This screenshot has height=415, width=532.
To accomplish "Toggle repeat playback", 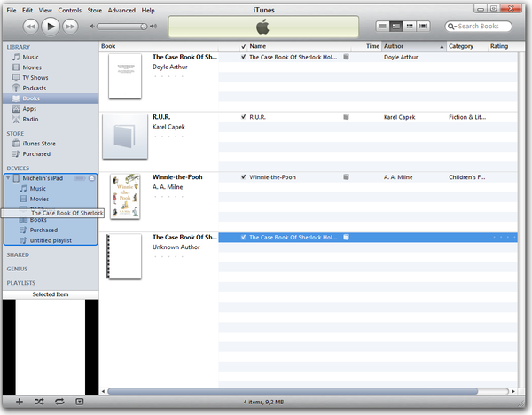I will click(59, 402).
